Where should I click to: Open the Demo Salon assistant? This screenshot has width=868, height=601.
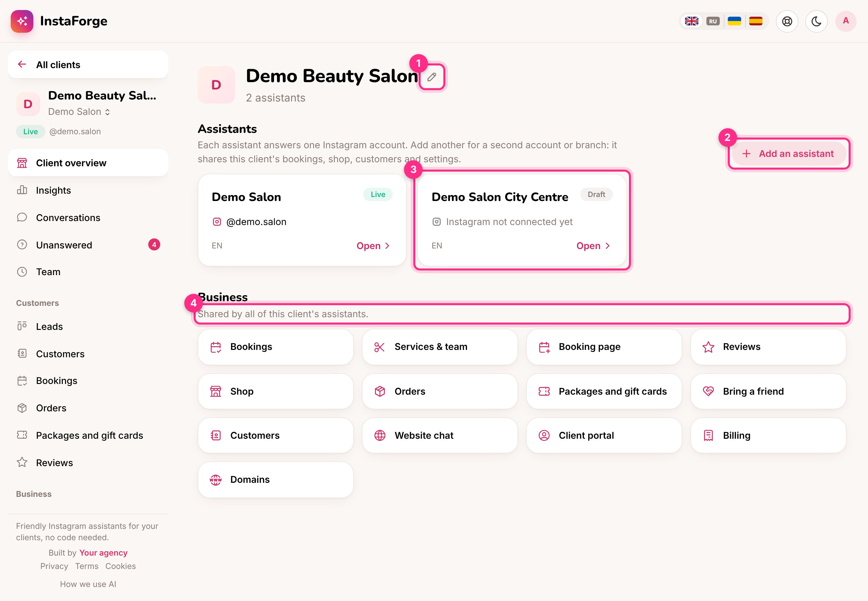(373, 246)
